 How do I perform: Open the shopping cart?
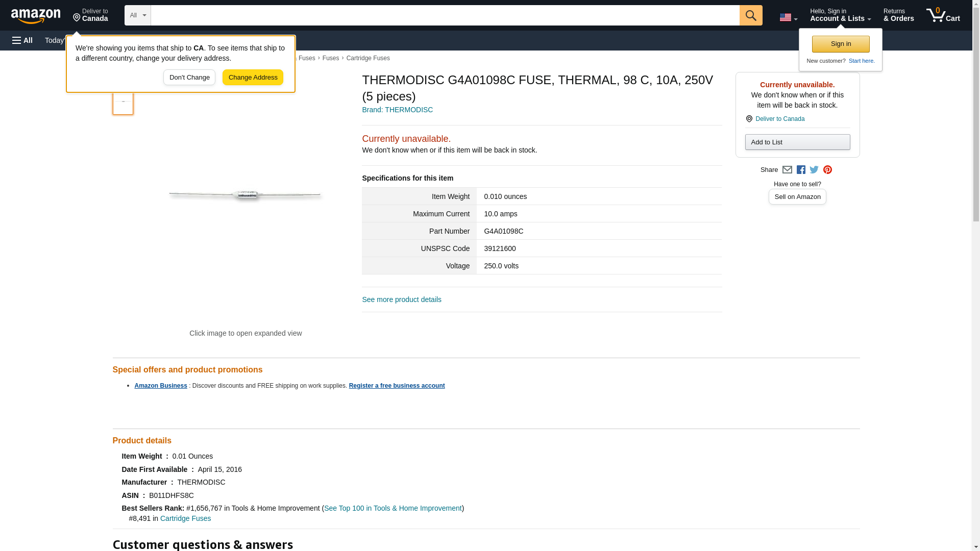pyautogui.click(x=943, y=15)
